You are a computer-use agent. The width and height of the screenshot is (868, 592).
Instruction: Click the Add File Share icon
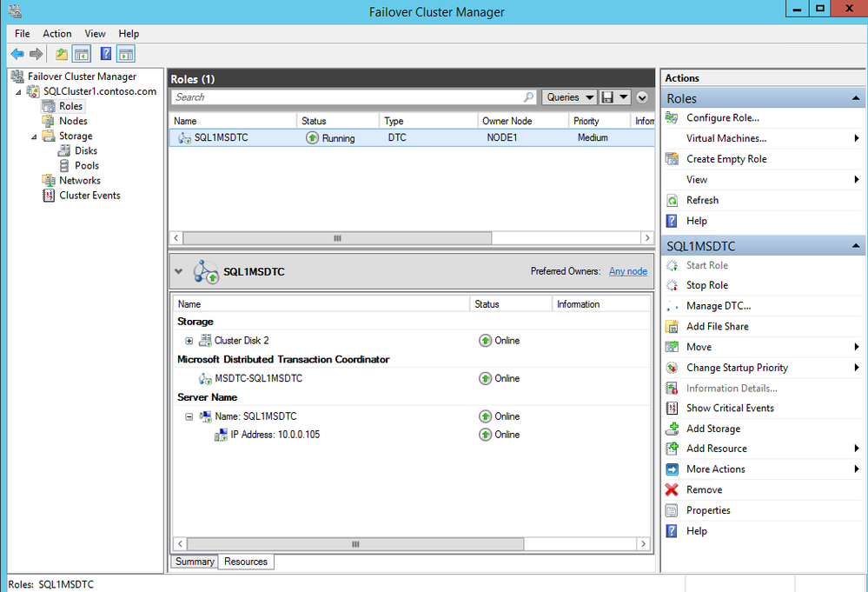point(672,327)
